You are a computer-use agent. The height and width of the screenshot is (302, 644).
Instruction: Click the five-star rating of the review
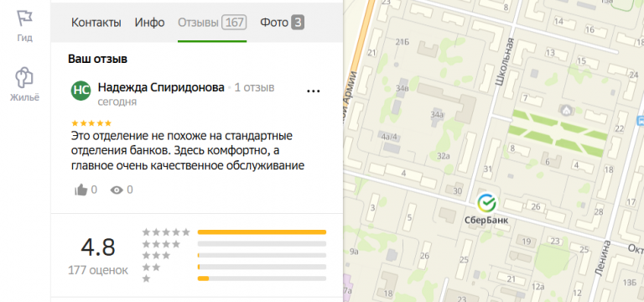tap(91, 122)
